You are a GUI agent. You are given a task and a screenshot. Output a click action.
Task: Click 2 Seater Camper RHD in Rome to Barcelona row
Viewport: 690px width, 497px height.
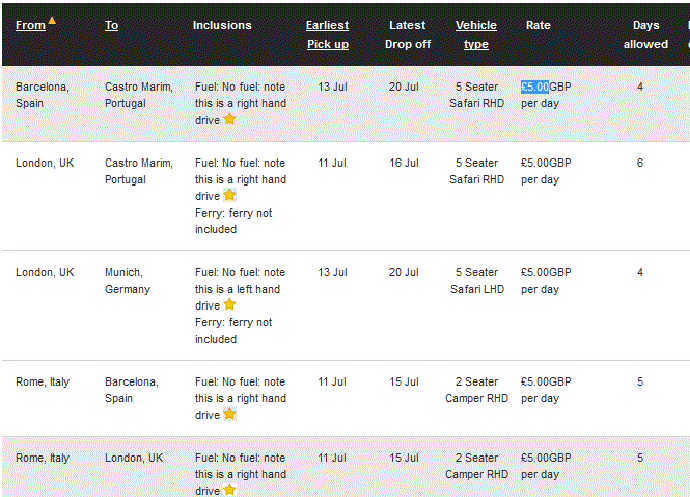[476, 390]
